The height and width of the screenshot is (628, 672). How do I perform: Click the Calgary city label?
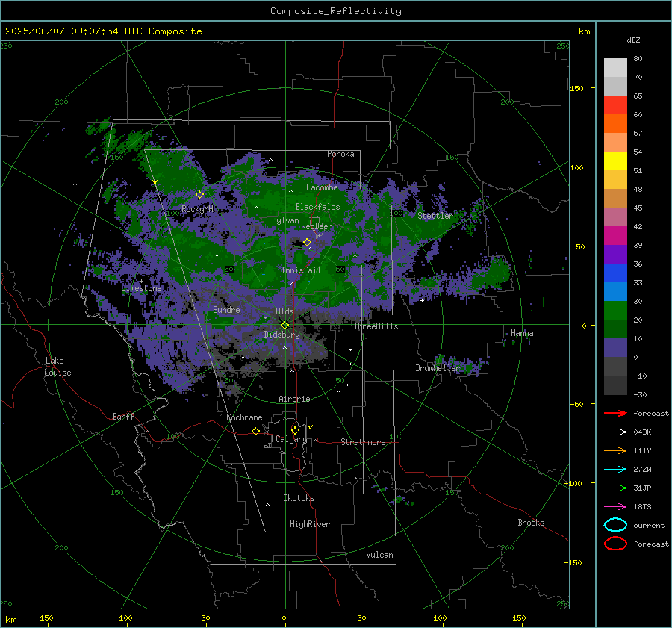[291, 439]
